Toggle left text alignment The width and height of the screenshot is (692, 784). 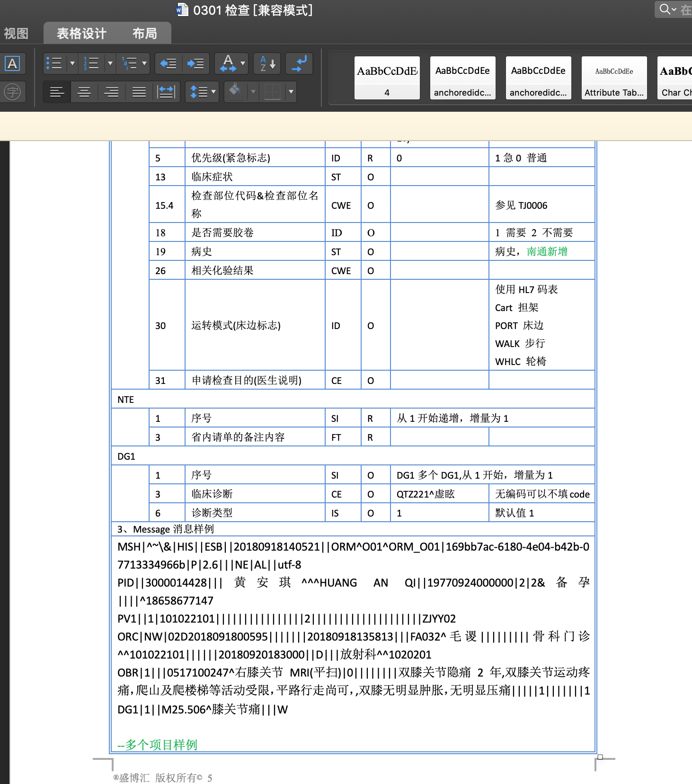coord(57,92)
